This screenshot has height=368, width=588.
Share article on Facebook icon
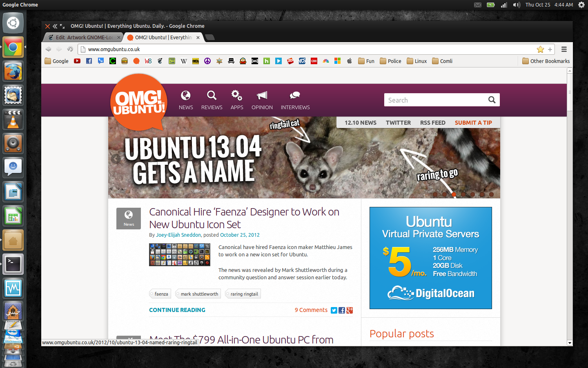(342, 310)
